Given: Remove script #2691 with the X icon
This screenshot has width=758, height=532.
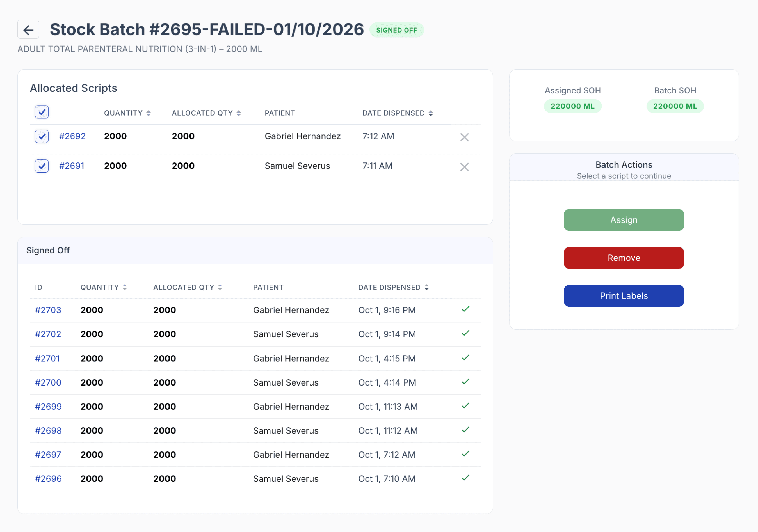Looking at the screenshot, I should (465, 167).
